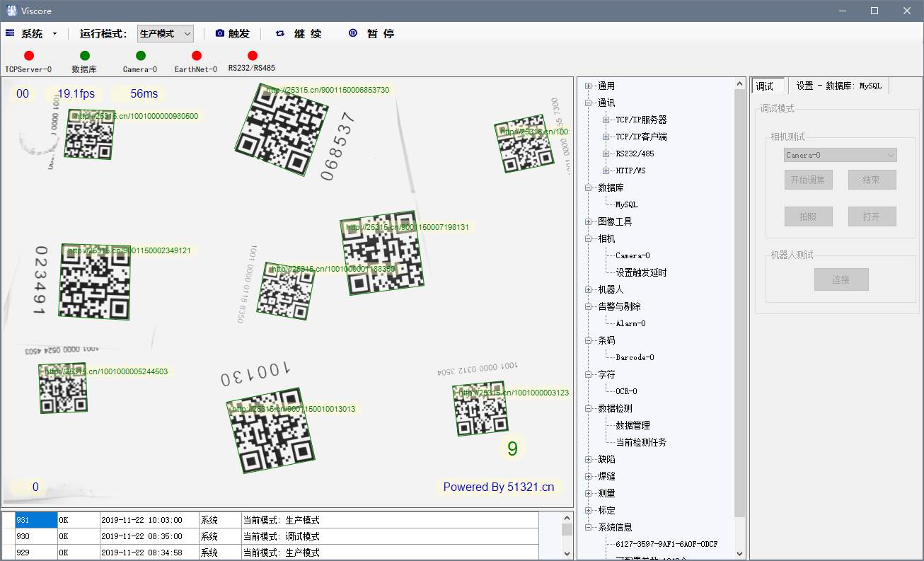Select 数据管理 in the tree
924x561 pixels.
click(x=633, y=425)
